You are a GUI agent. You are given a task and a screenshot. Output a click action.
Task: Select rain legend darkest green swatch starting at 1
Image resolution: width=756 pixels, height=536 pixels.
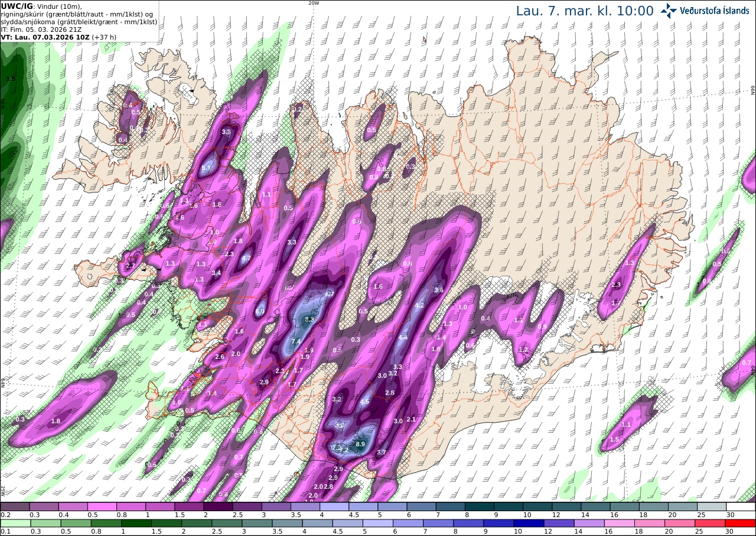coord(136,523)
